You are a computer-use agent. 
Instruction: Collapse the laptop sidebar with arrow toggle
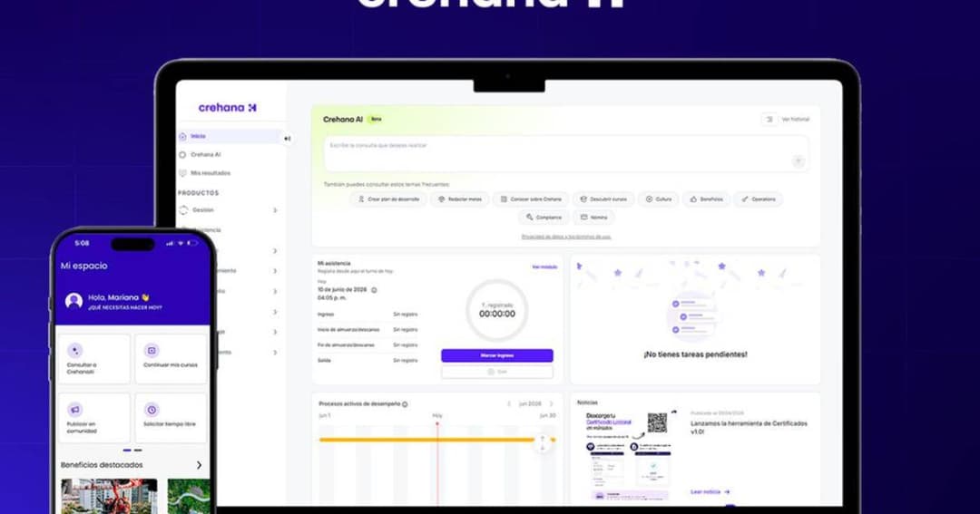pos(287,139)
